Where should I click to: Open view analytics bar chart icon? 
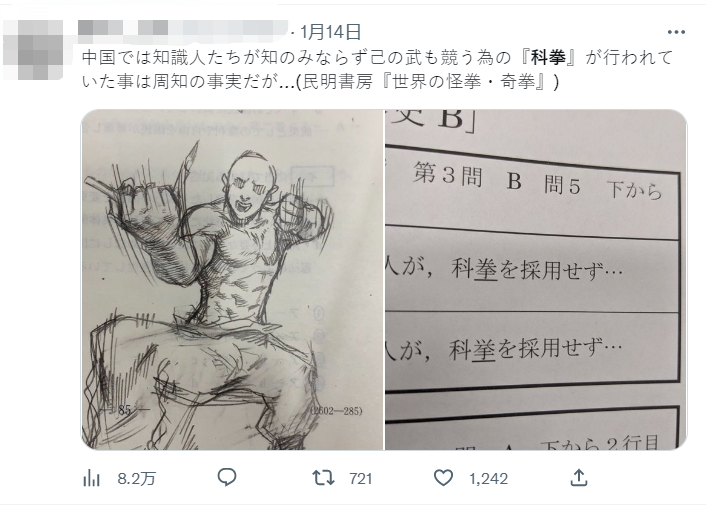click(91, 478)
